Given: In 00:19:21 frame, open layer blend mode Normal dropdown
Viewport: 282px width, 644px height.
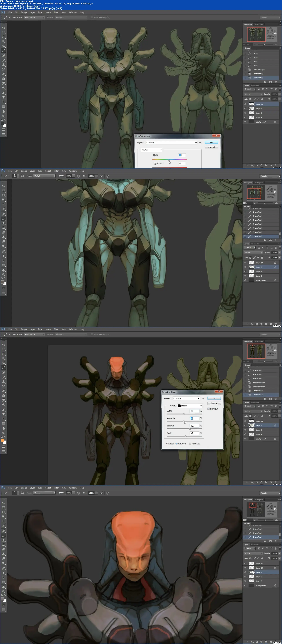Looking at the screenshot, I should 253,553.
